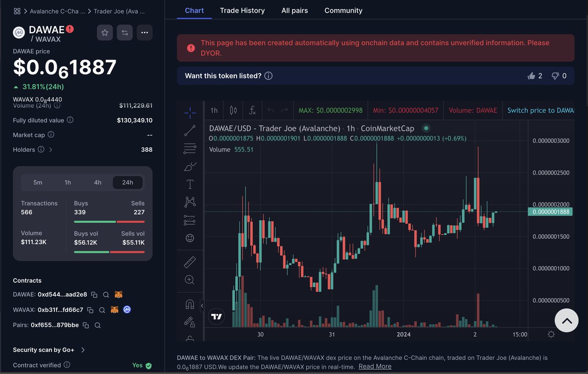Viewport: 588px width, 374px height.
Task: Switch to the Chart tab
Action: (195, 10)
